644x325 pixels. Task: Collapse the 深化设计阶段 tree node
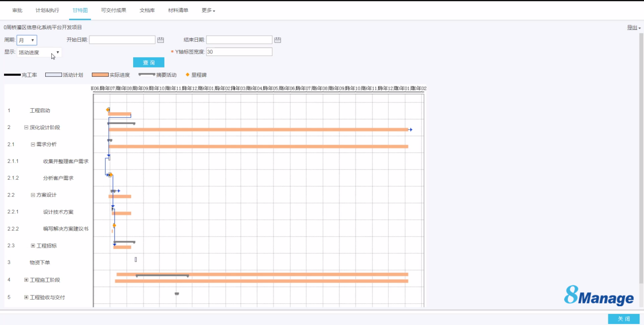point(26,127)
